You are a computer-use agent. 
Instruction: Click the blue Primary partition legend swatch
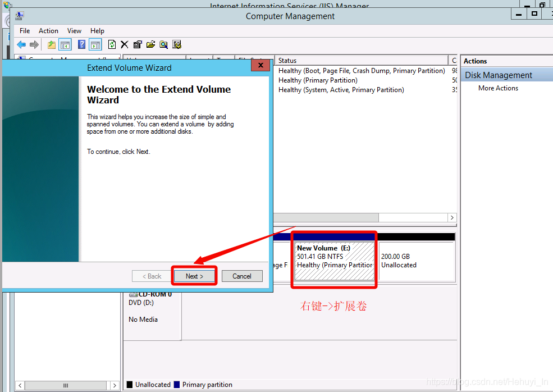click(x=177, y=385)
